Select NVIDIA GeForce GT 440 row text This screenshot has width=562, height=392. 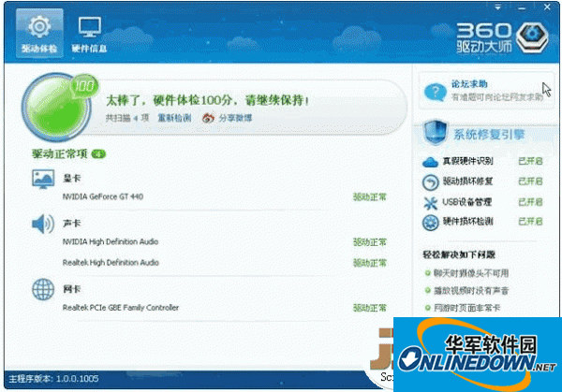tap(103, 196)
